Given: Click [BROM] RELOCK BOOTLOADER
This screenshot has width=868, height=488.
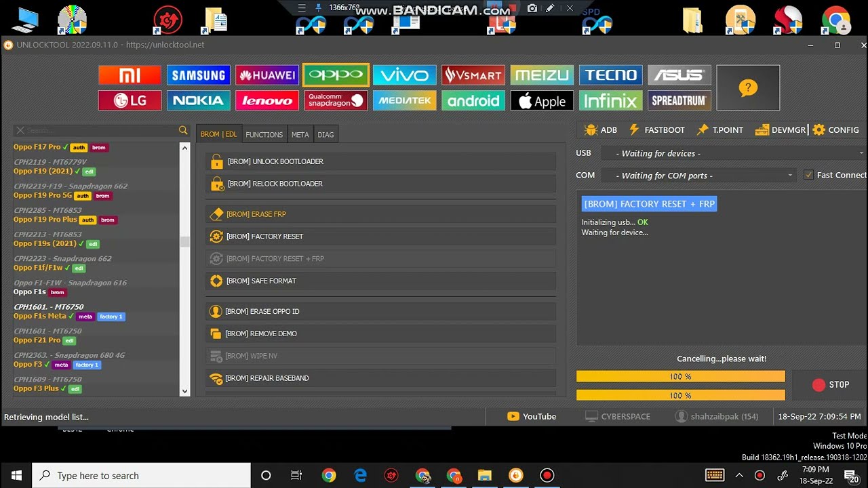Looking at the screenshot, I should [380, 184].
